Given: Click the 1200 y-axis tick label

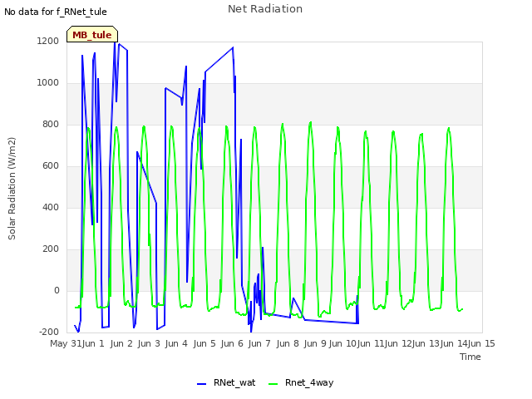Looking at the screenshot, I should tap(48, 41).
